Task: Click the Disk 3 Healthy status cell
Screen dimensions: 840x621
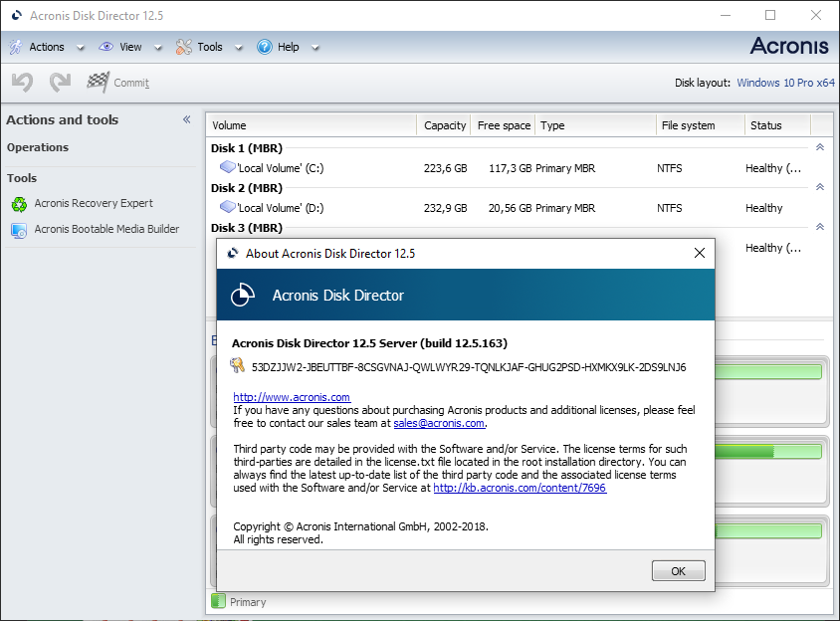Action: pyautogui.click(x=773, y=248)
